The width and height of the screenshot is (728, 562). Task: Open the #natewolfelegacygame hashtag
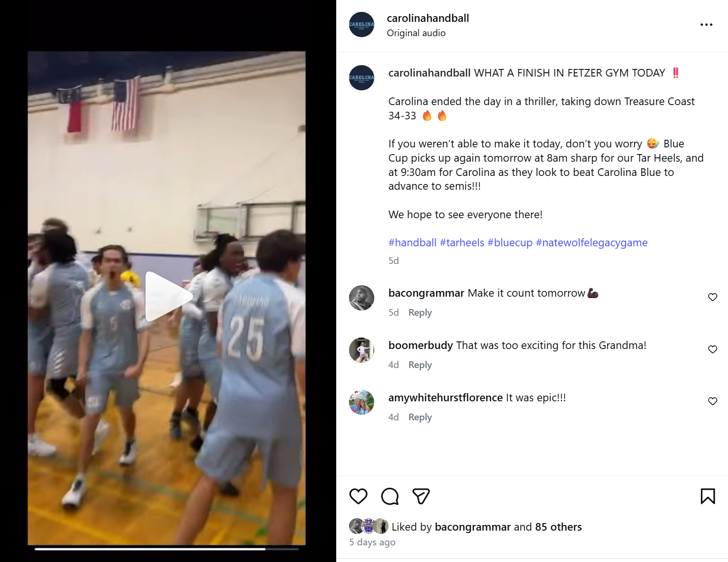pos(592,243)
